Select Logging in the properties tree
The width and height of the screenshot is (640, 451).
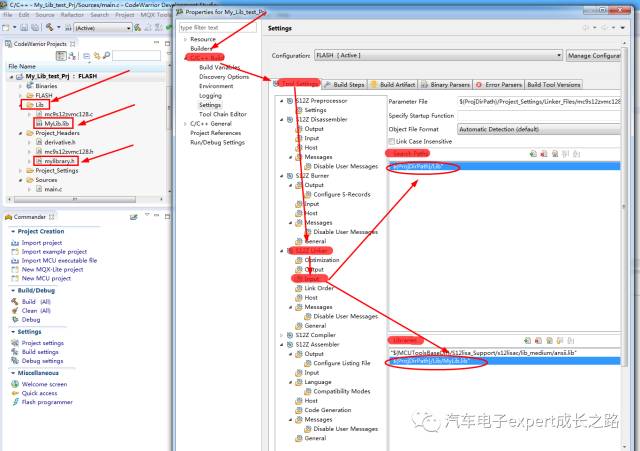pos(210,96)
